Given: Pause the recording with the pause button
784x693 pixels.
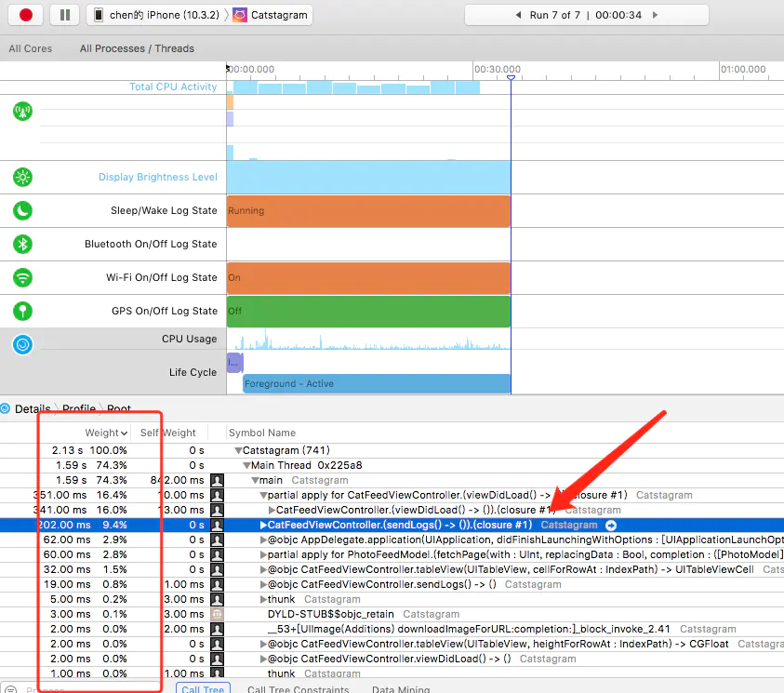Looking at the screenshot, I should coord(65,15).
